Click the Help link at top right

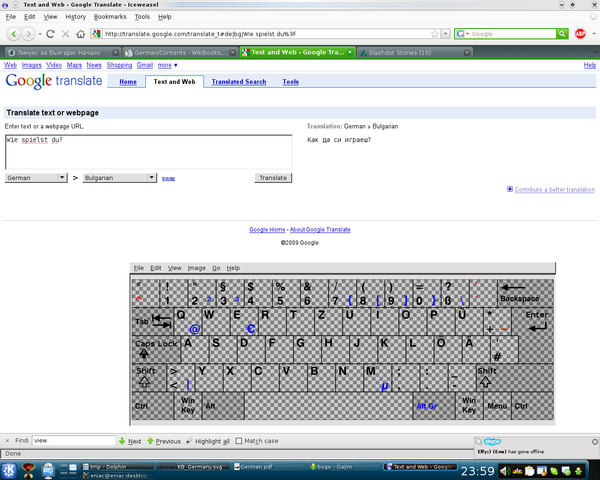[x=590, y=65]
